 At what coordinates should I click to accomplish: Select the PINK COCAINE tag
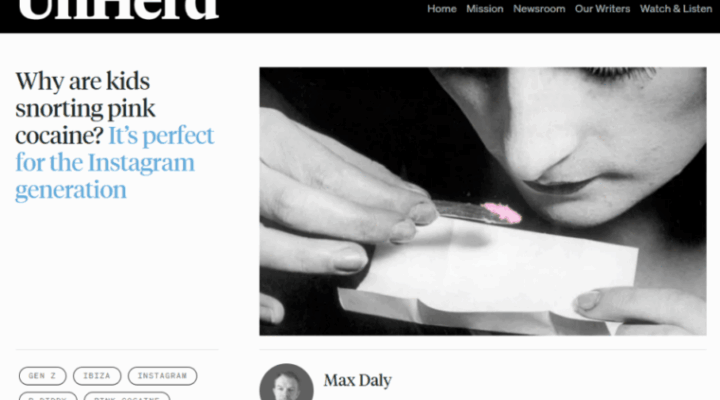[127, 396]
